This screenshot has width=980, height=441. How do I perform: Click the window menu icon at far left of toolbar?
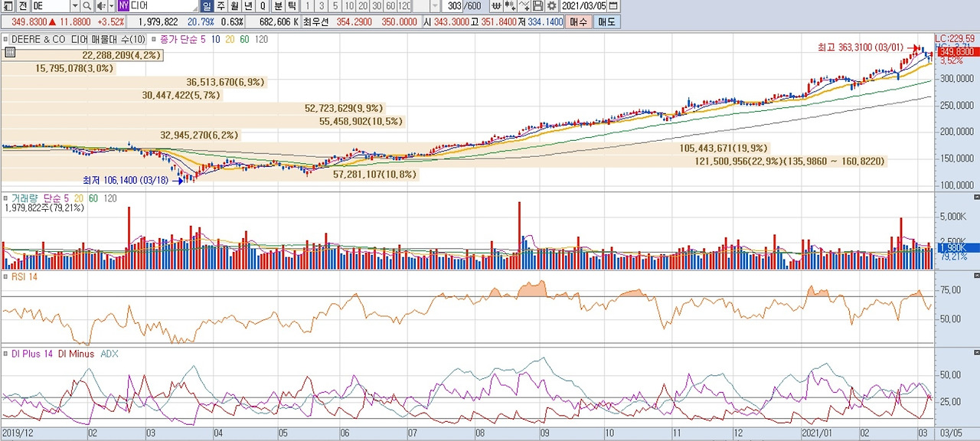coord(9,6)
